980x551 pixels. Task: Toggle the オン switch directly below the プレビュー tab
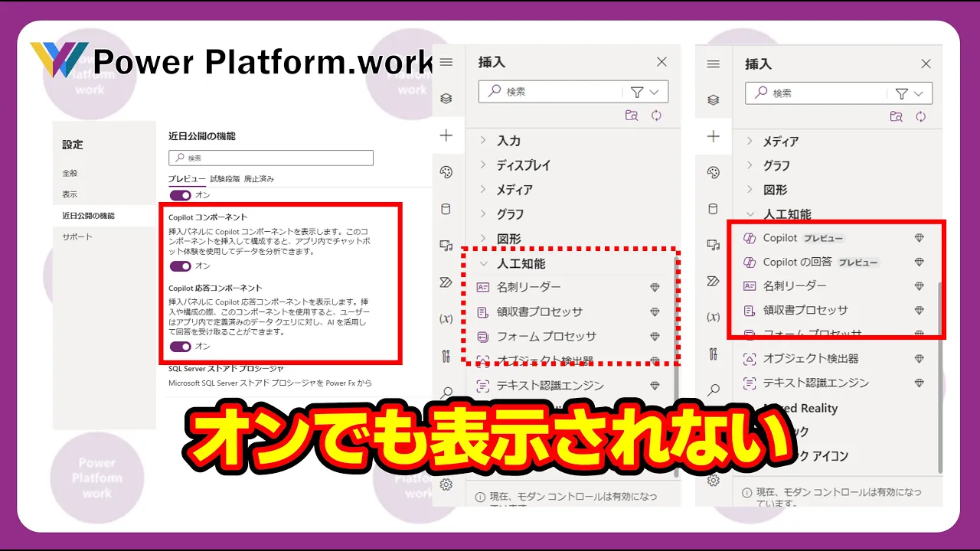click(181, 195)
